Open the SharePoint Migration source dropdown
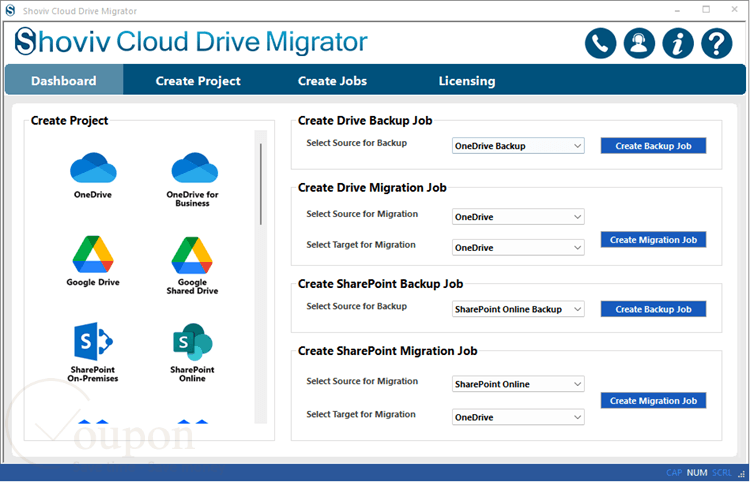 (518, 384)
